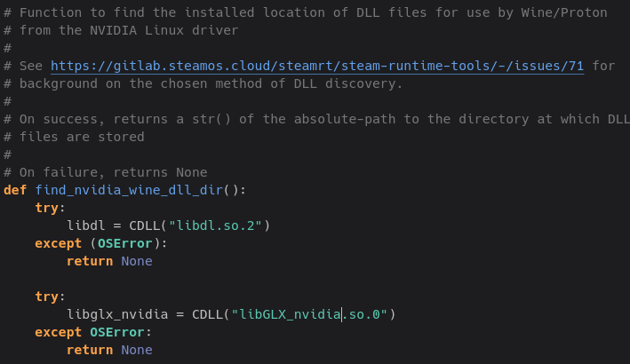Click the "files are stored" comment line
Viewport: 630px width, 364px height.
click(82, 137)
